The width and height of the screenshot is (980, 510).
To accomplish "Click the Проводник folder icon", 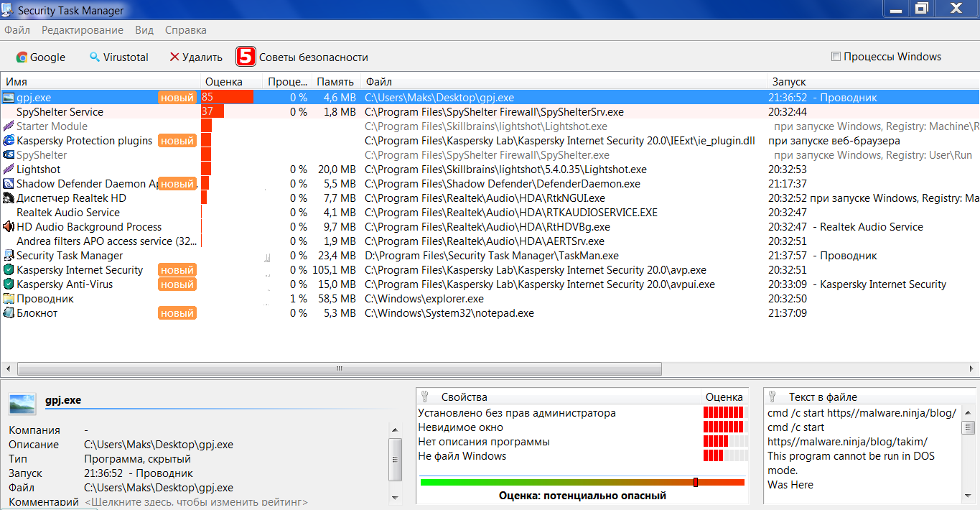I will [x=9, y=299].
